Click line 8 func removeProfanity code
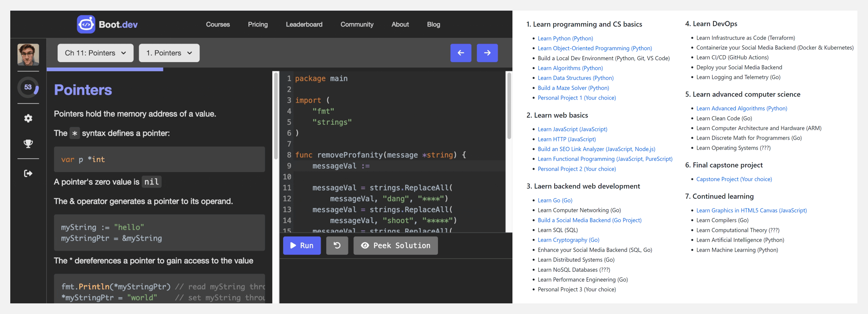Screen dimensions: 868x314 (381, 155)
